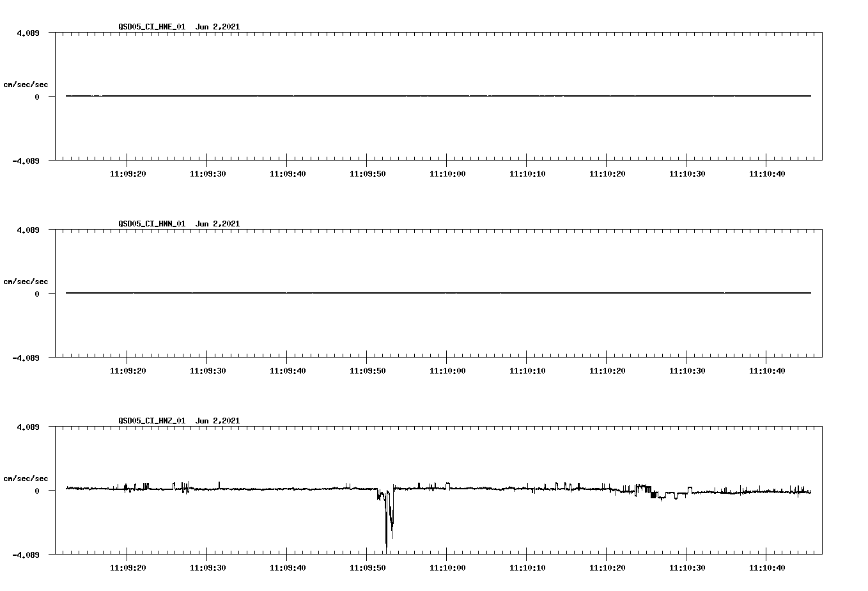
Task: Select 11:10:20 time label under HNN plot
Action: tap(607, 370)
